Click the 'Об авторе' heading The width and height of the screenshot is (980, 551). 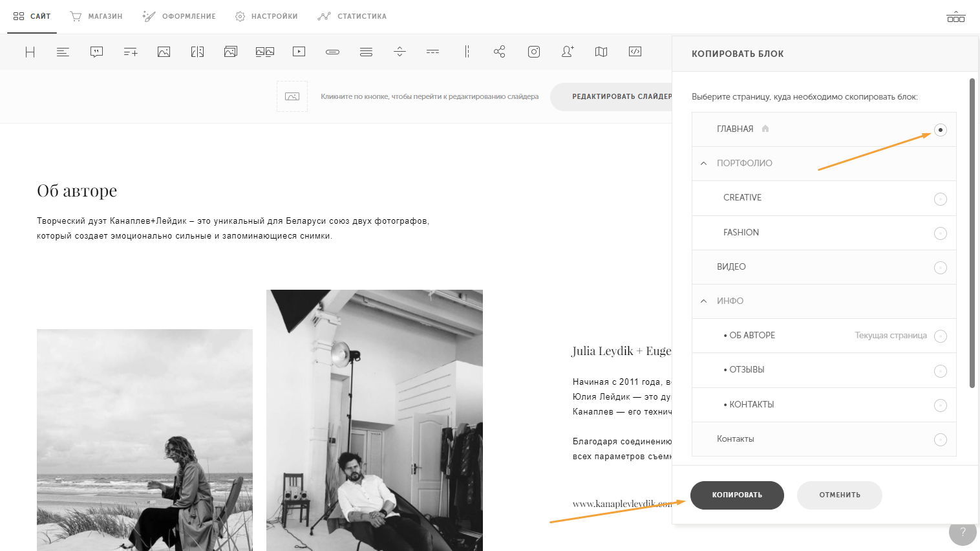tap(77, 191)
